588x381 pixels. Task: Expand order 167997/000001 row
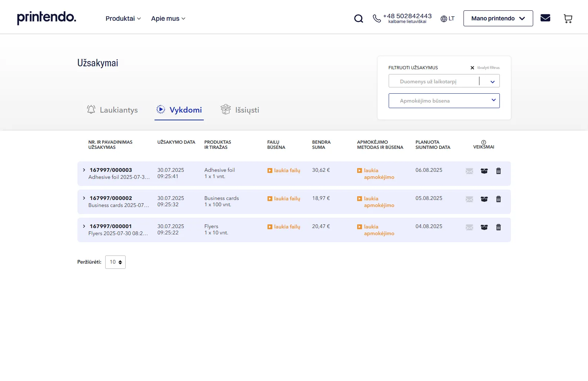[84, 226]
